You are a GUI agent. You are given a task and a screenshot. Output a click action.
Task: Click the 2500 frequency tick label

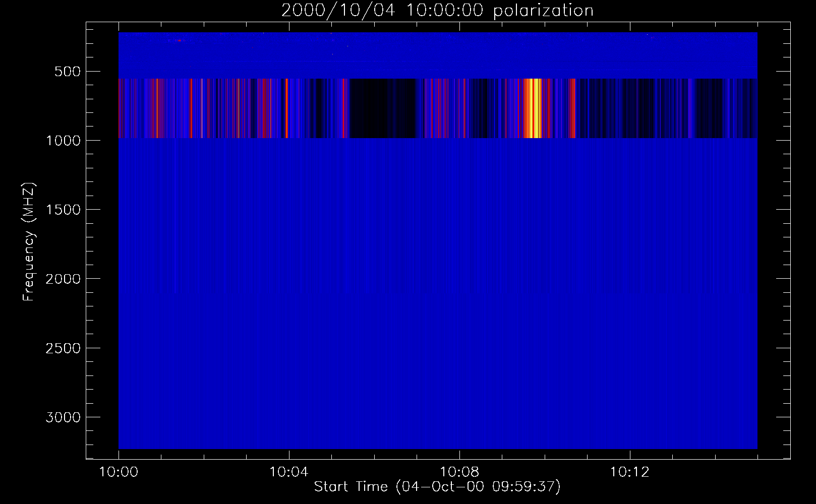[63, 348]
